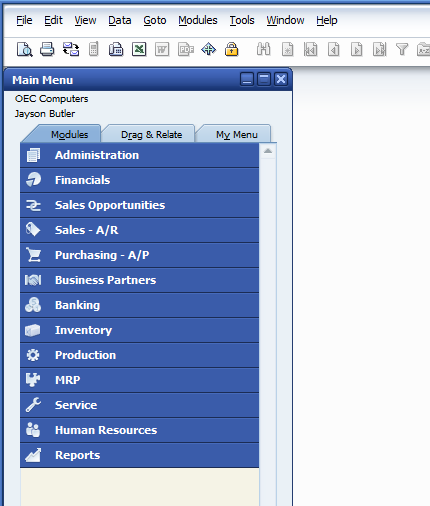Expand the Purchasing - A/P module label
This screenshot has width=430, height=506.
102,255
